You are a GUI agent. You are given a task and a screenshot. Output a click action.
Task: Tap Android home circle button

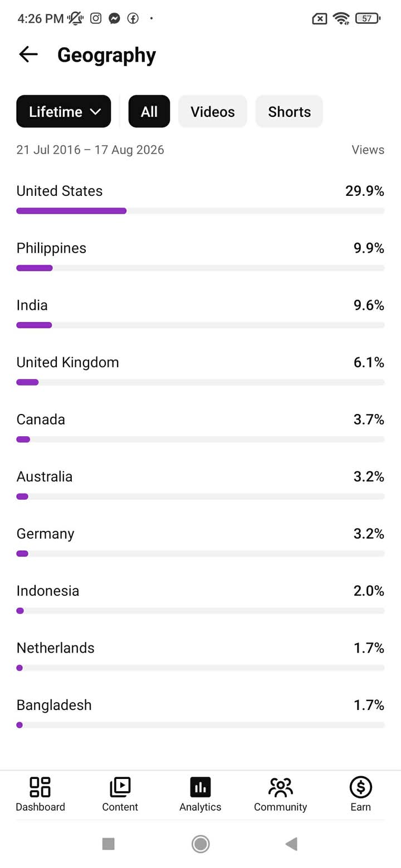pyautogui.click(x=200, y=844)
